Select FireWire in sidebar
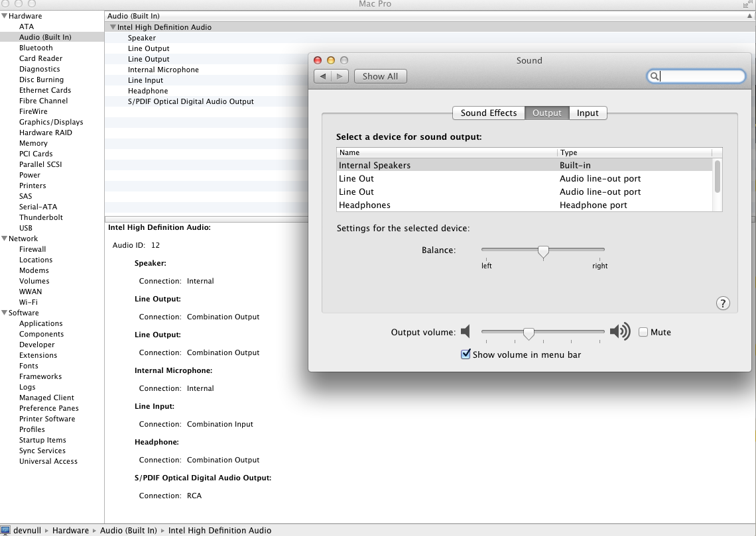This screenshot has height=536, width=756. click(x=33, y=111)
